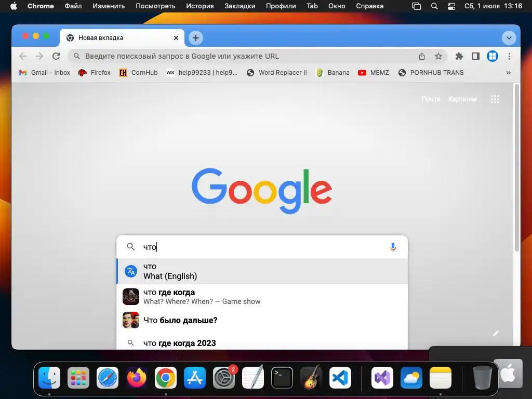532x399 pixels.
Task: Click the page's vertical scrollbar
Action: coord(516,168)
